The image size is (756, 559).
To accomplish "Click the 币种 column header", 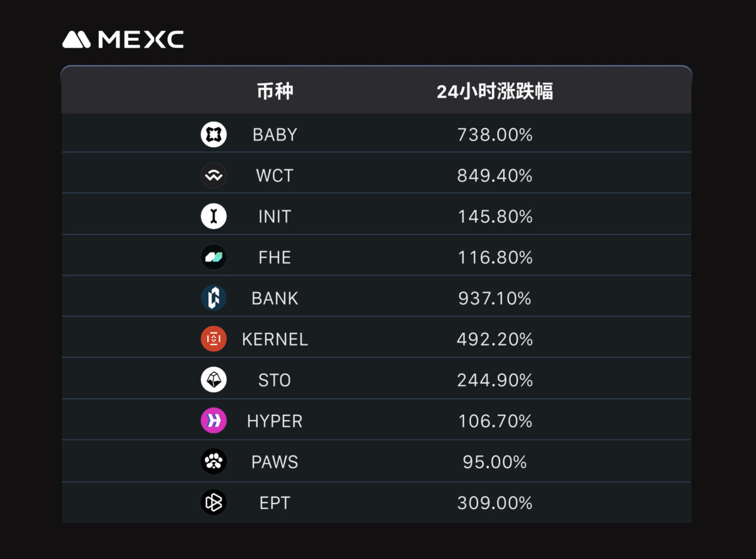I will coord(275,92).
